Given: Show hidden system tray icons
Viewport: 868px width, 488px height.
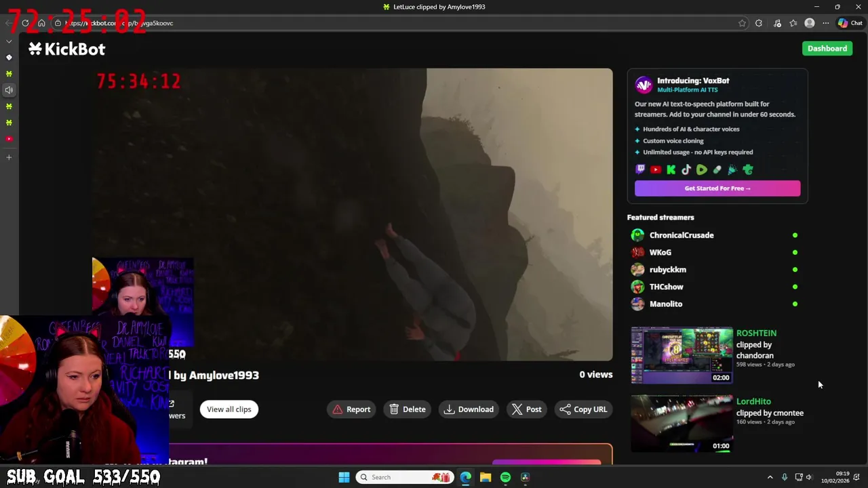Looking at the screenshot, I should click(x=770, y=477).
